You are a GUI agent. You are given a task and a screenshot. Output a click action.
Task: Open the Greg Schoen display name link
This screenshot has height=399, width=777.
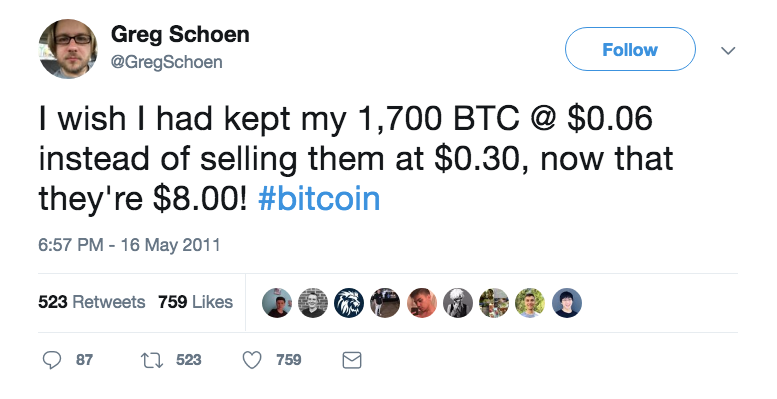click(x=180, y=35)
